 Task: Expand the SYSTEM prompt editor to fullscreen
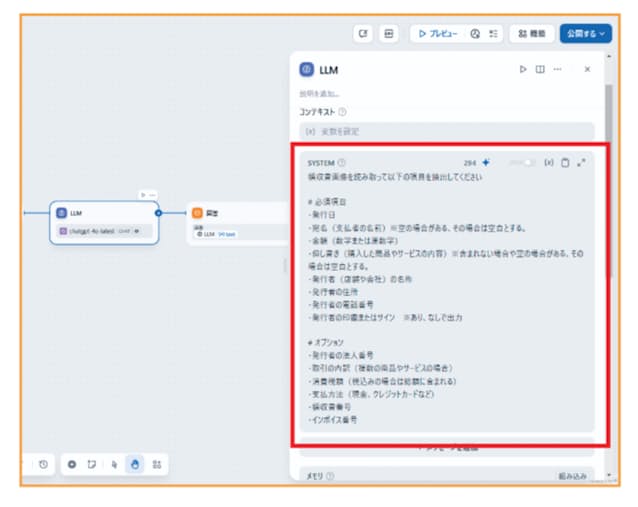coord(581,162)
